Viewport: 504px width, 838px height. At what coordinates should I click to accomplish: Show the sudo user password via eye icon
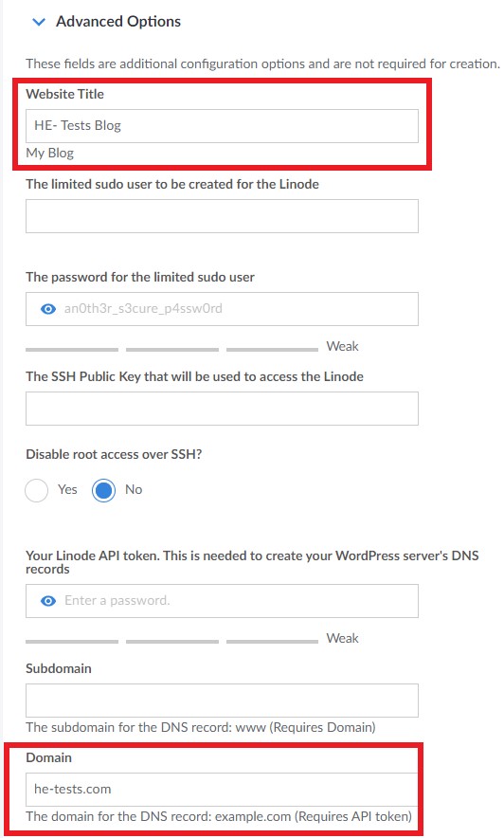tap(48, 309)
